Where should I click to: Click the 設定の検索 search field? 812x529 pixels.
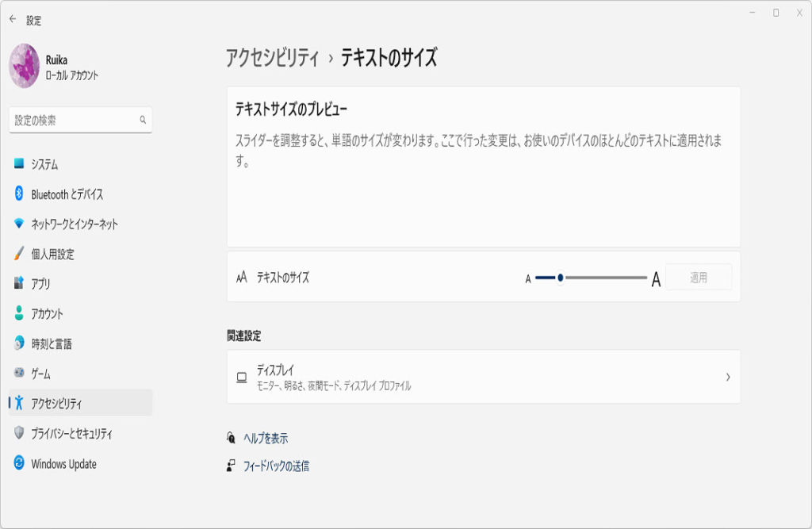pyautogui.click(x=73, y=121)
